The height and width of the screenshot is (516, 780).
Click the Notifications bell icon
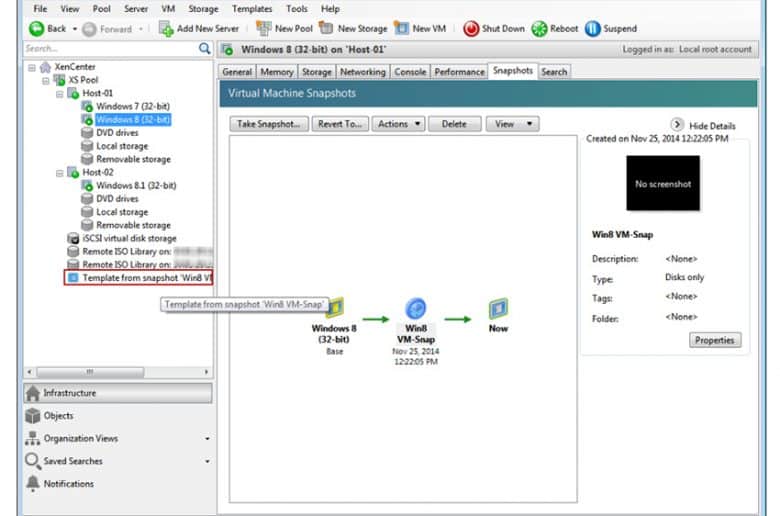click(33, 484)
